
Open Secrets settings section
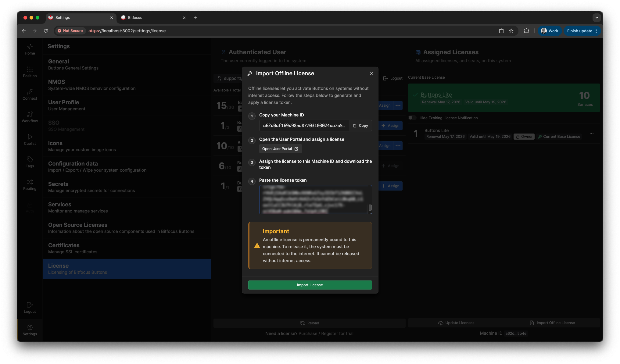127,187
